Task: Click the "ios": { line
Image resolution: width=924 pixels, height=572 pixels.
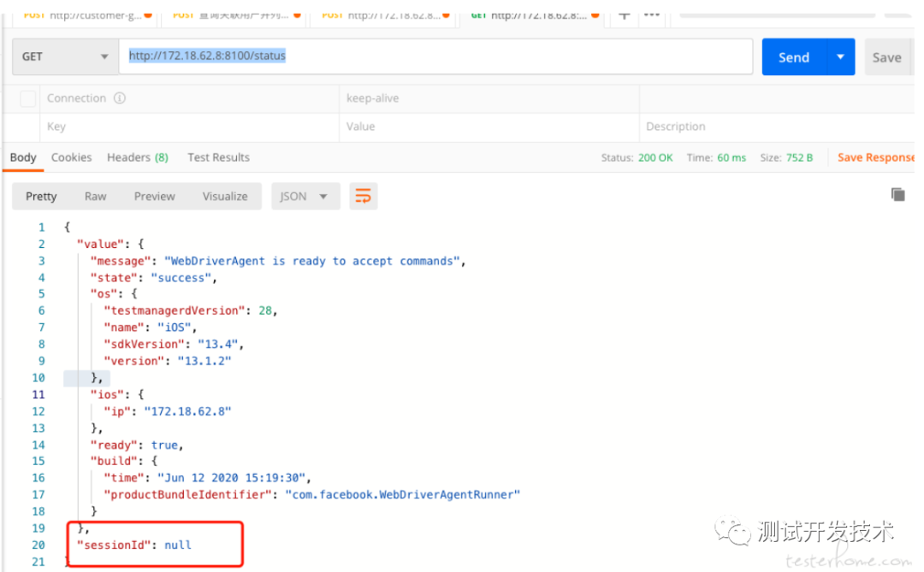Action: (x=116, y=394)
